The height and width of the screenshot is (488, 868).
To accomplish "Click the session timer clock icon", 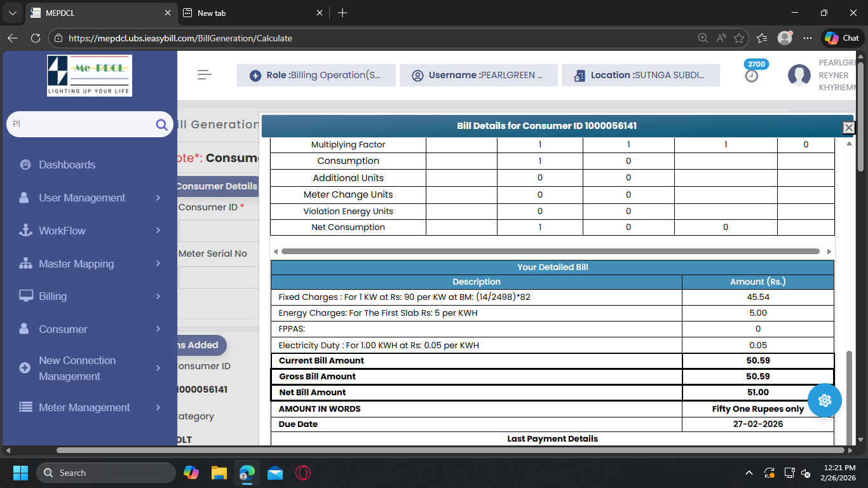I will [x=752, y=76].
